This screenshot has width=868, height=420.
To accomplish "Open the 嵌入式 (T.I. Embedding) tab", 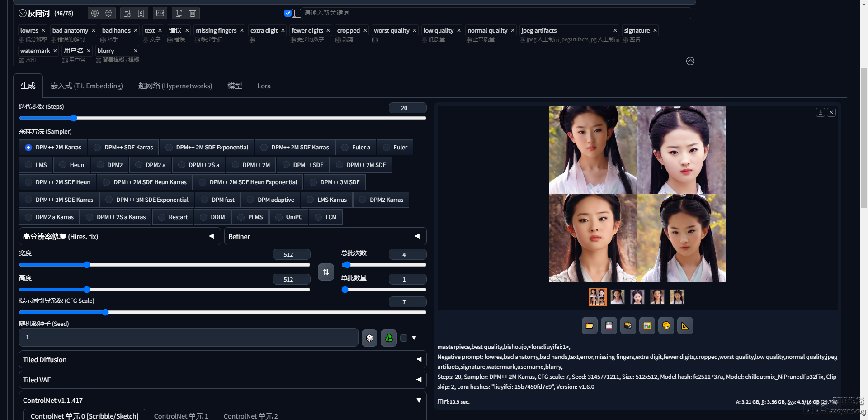I will click(x=87, y=86).
